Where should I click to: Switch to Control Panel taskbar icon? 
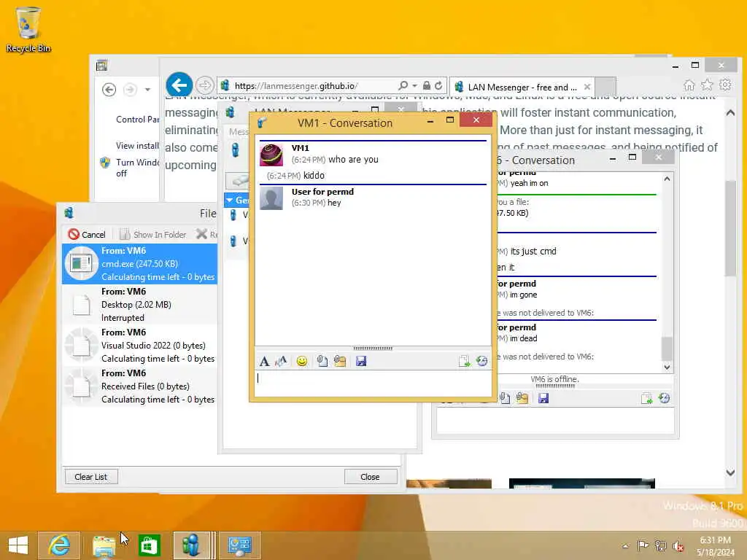(239, 545)
